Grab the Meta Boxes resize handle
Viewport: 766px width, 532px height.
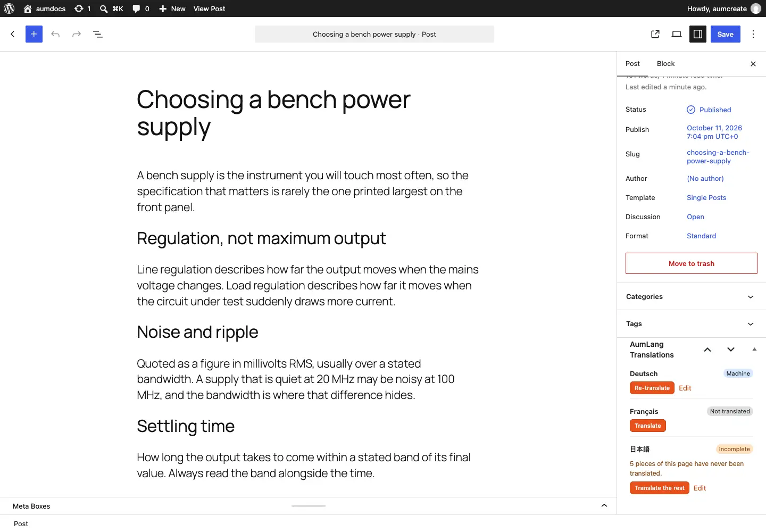tap(309, 506)
